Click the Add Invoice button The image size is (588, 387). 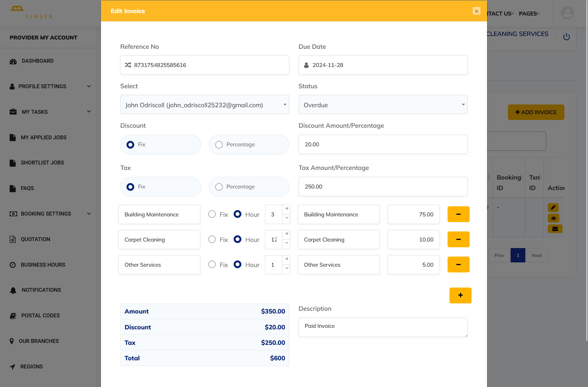[x=536, y=112]
